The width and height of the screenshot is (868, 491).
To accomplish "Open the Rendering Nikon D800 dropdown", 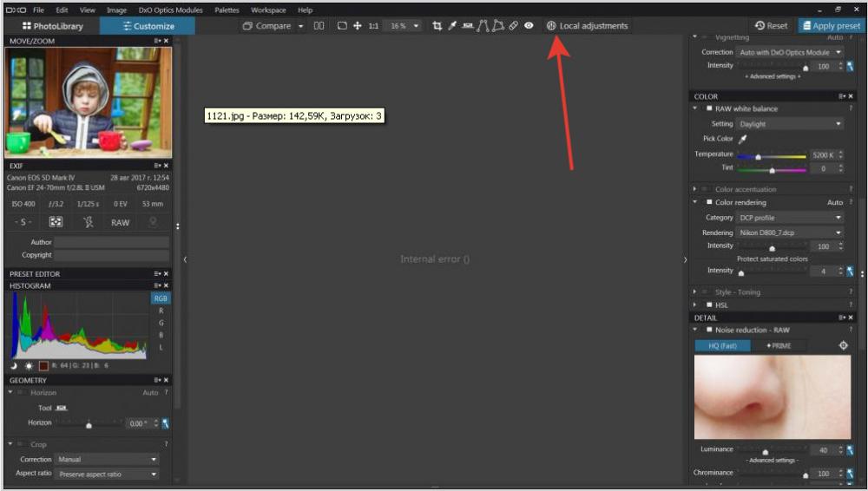I will point(791,232).
